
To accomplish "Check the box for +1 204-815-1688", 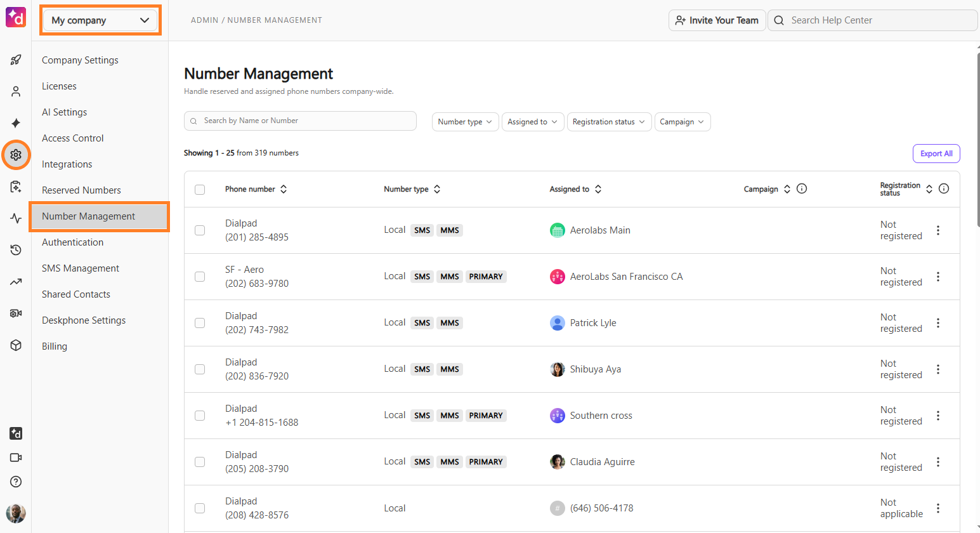I will (200, 416).
